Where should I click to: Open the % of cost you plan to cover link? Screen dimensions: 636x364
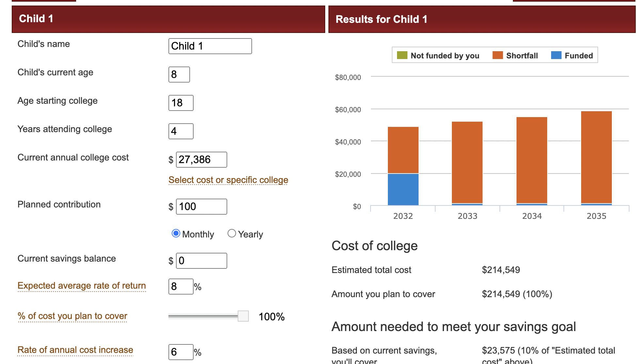pyautogui.click(x=72, y=316)
